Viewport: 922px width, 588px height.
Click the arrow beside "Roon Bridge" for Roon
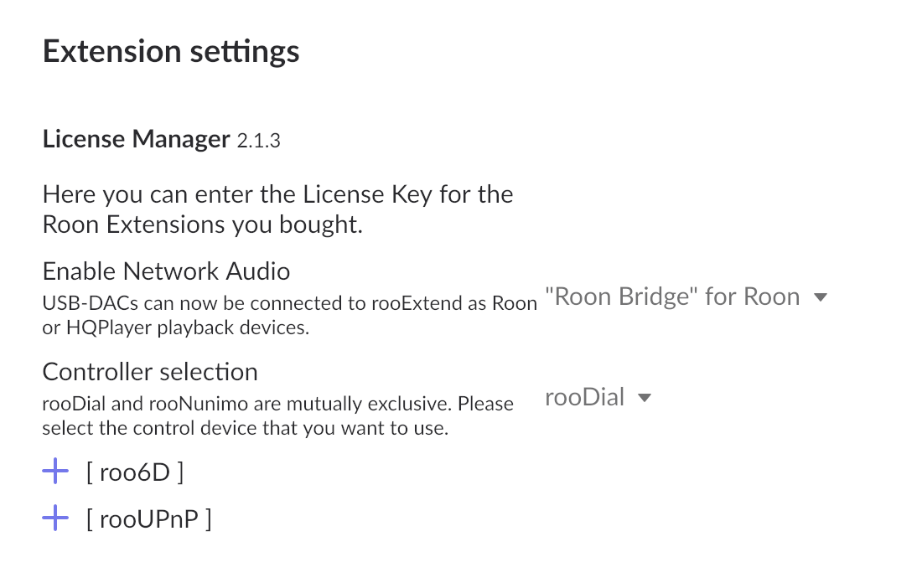click(821, 298)
